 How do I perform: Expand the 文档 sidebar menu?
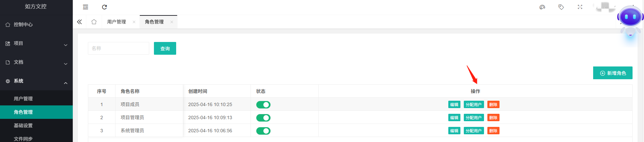click(36, 62)
